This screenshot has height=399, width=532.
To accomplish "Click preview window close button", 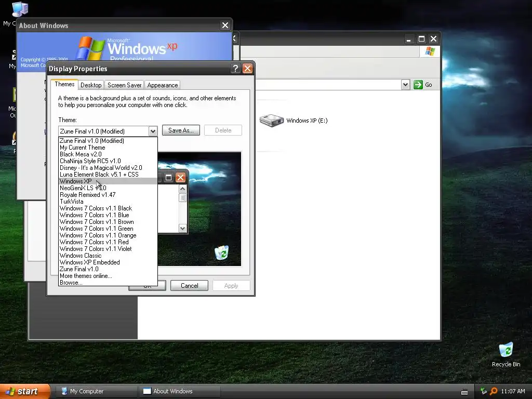I will (x=180, y=178).
